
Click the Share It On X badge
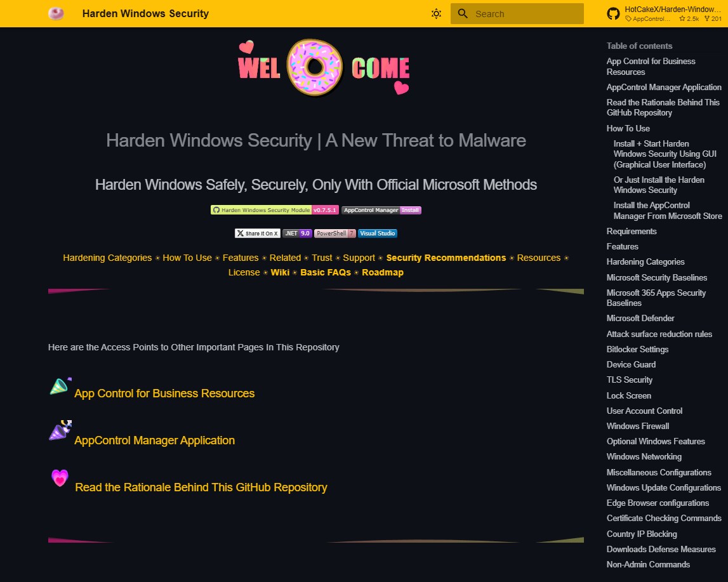click(x=257, y=233)
